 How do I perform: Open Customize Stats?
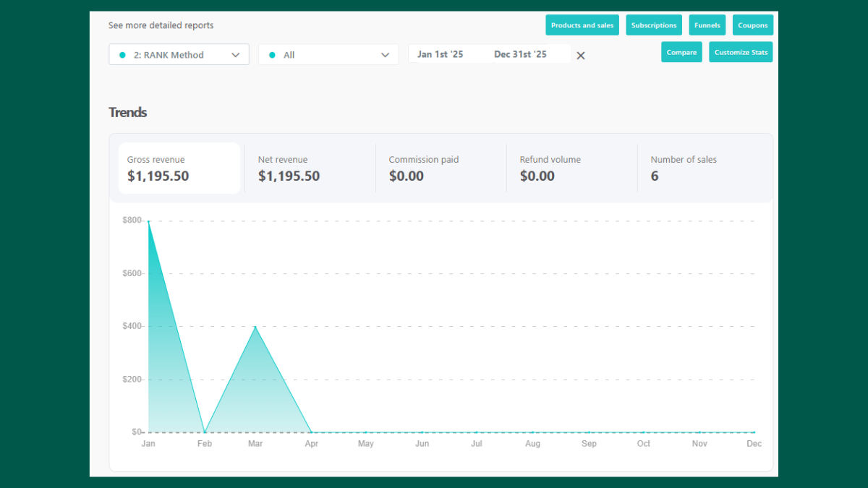741,52
